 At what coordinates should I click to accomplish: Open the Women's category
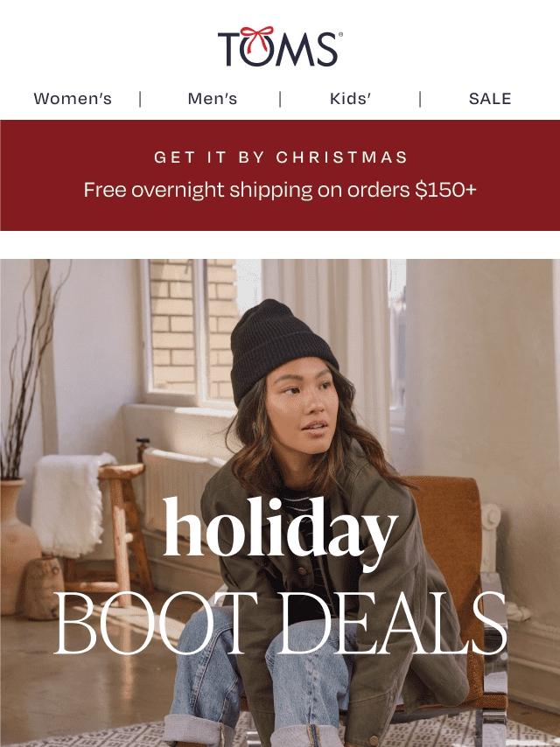(73, 99)
